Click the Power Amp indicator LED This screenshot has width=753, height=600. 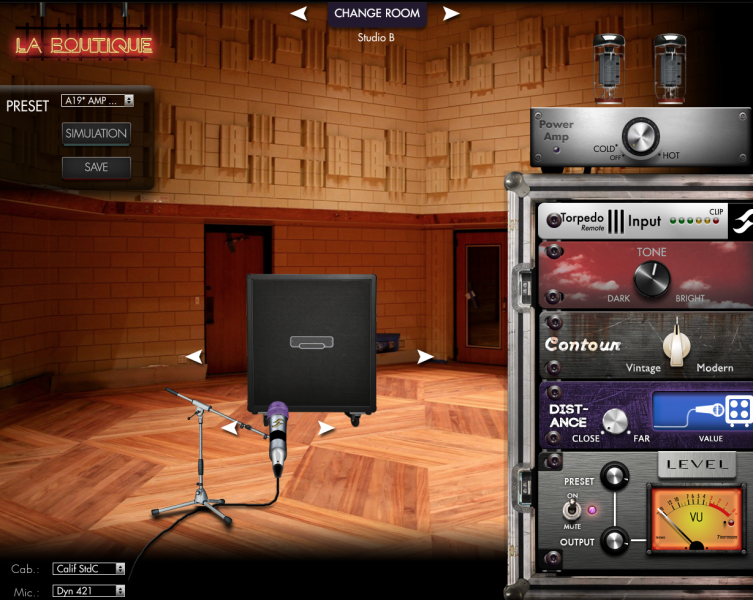556,149
